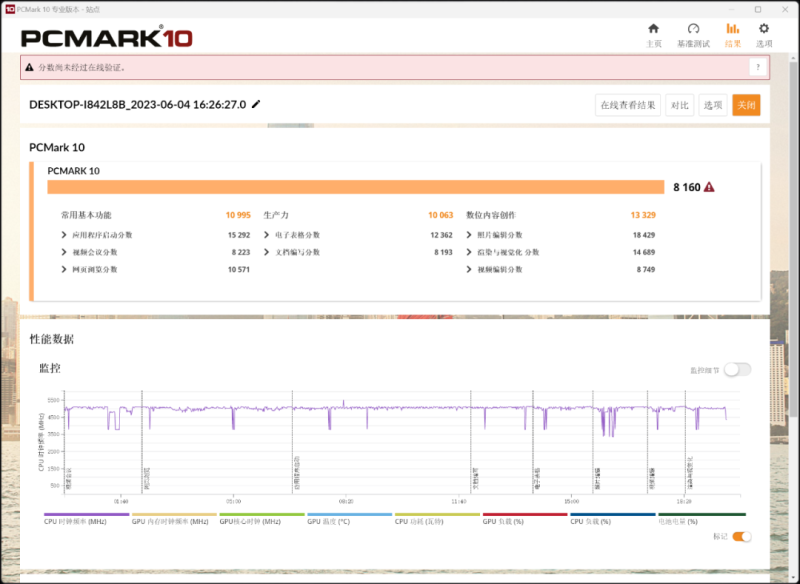Go to 基准测试 benchmark icon
This screenshot has width=800, height=584.
[693, 29]
